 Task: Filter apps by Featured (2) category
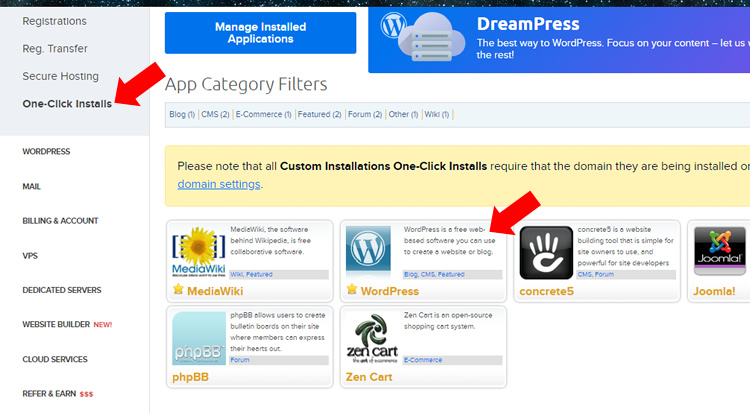(319, 114)
